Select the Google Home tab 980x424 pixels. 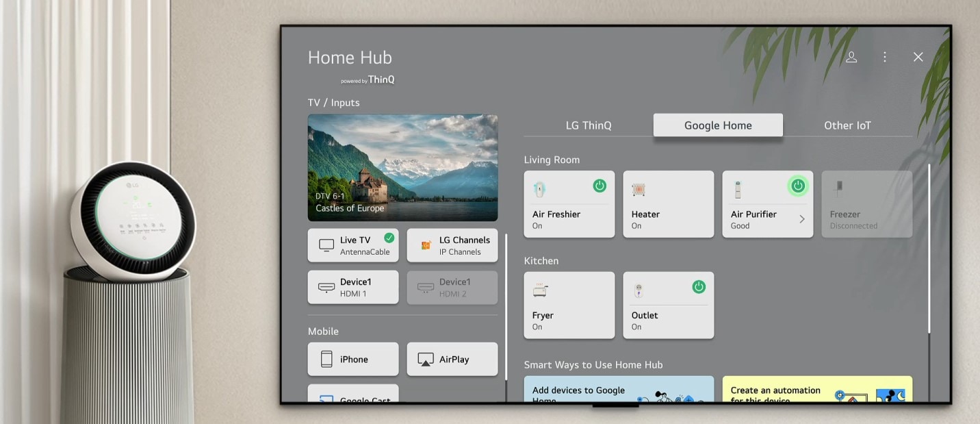(x=718, y=125)
